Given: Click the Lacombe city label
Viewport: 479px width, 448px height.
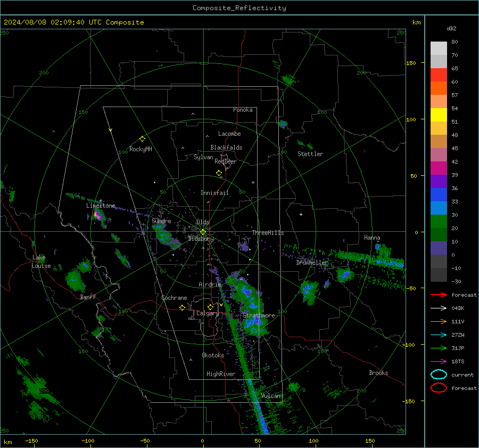Looking at the screenshot, I should [x=229, y=134].
